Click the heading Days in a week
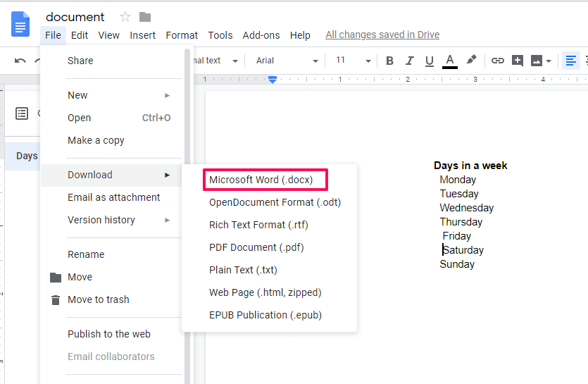 (470, 166)
